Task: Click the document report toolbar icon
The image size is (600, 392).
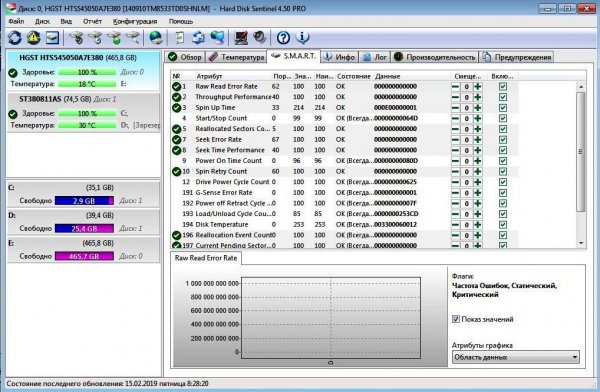Action: [x=179, y=38]
